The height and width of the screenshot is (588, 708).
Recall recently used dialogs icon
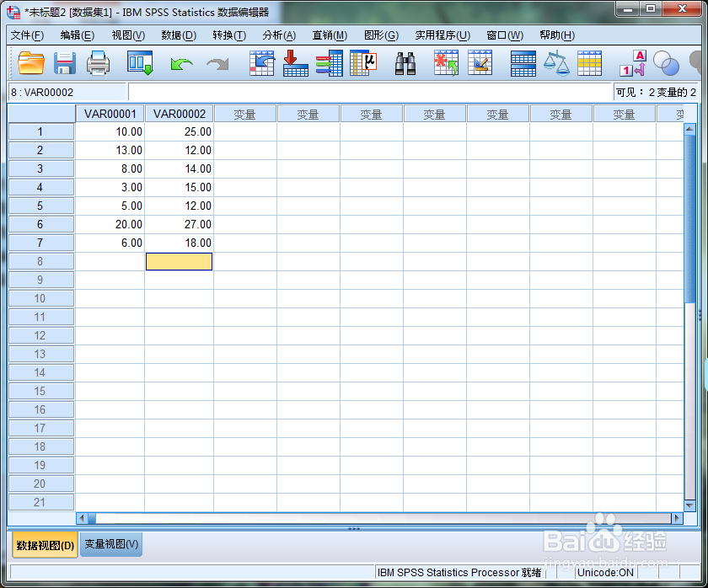140,62
